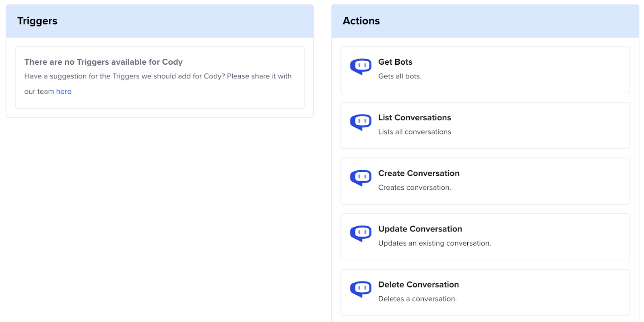Click the Cody icon beside Update Conversation
The height and width of the screenshot is (322, 644).
pyautogui.click(x=361, y=233)
